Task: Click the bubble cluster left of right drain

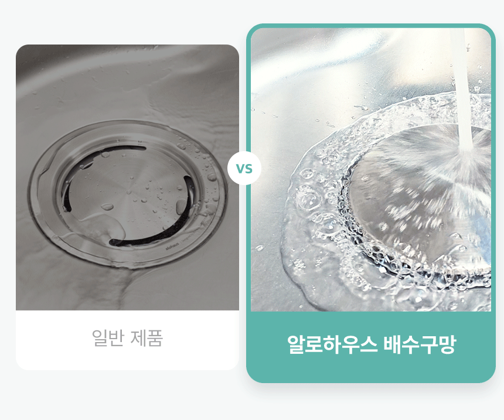Action: point(310,199)
